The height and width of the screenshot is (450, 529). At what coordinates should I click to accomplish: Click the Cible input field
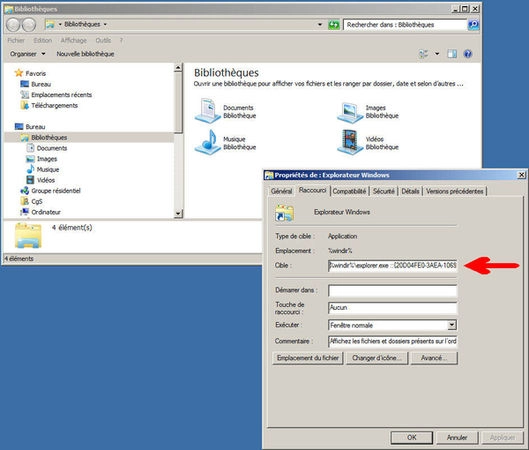click(393, 265)
